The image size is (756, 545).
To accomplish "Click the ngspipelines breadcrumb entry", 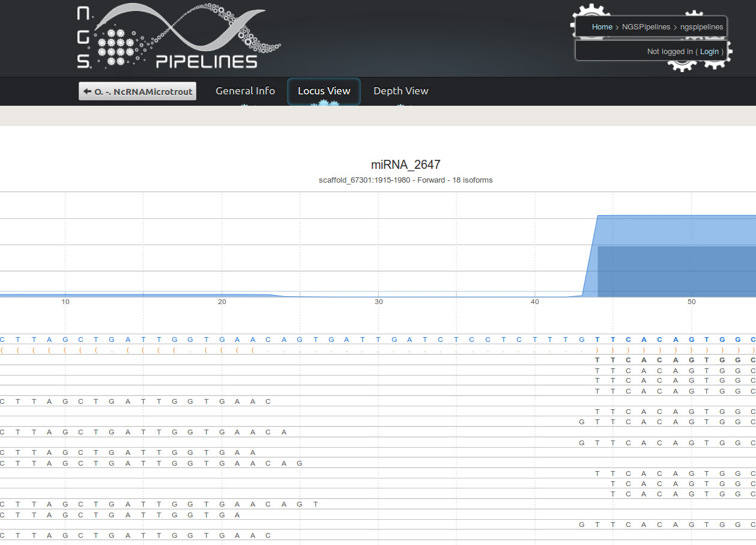I will pos(701,27).
